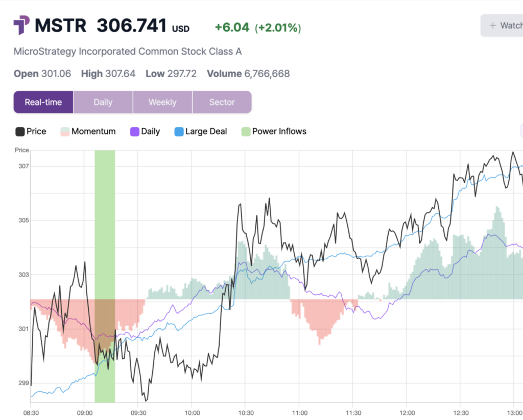The image size is (523, 420).
Task: Switch to the Sector tab
Action: coord(222,102)
